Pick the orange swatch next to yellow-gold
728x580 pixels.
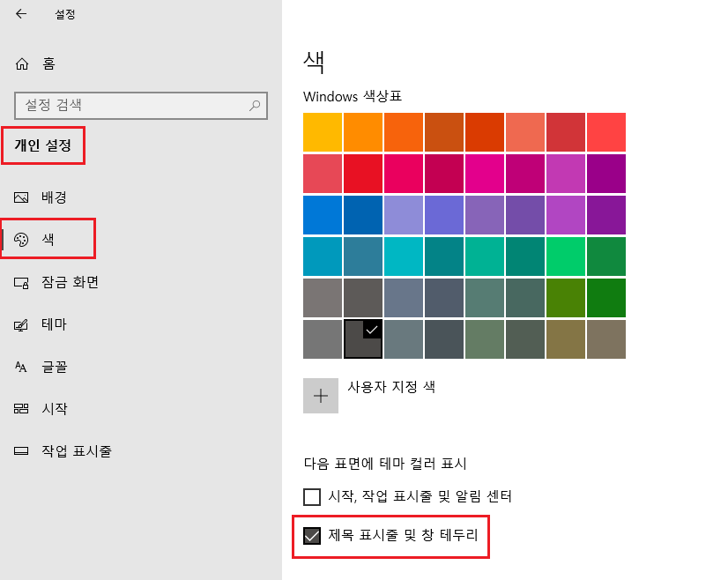click(x=363, y=132)
